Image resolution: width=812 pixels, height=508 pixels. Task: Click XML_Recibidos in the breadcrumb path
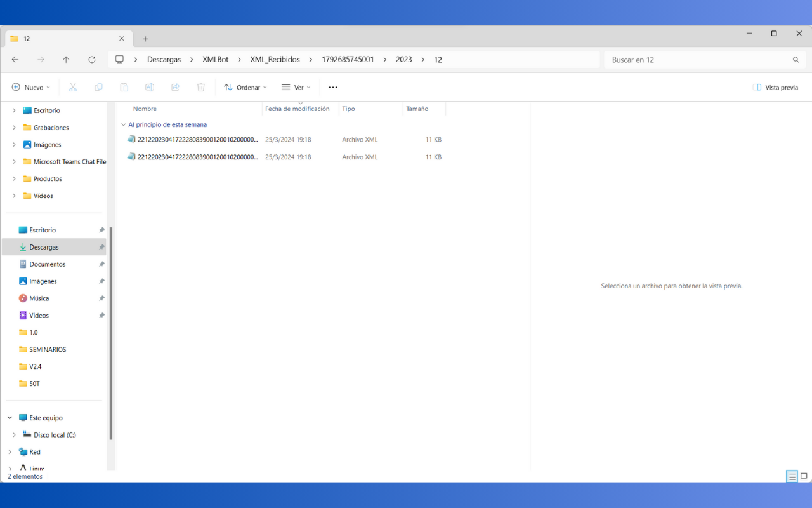point(275,60)
